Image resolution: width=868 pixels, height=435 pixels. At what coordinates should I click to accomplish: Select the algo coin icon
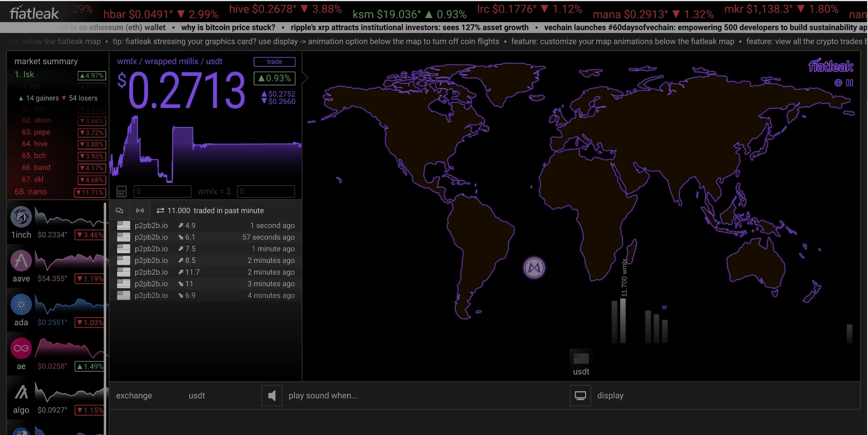click(x=21, y=392)
